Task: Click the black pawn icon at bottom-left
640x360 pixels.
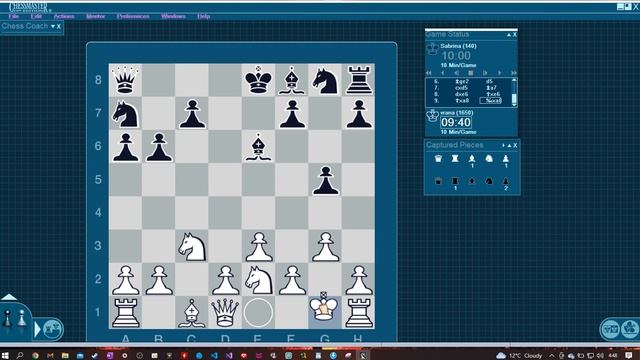Action: [x=7, y=318]
